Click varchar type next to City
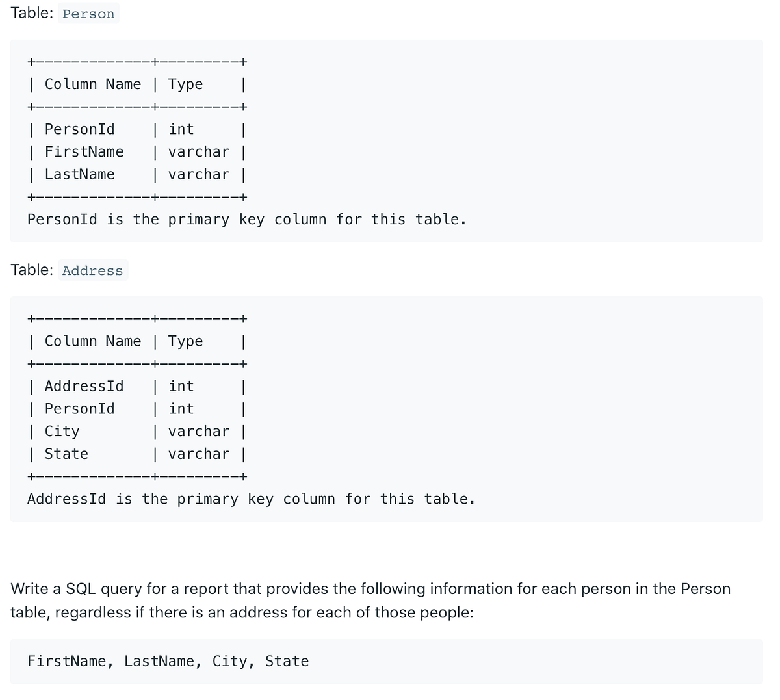This screenshot has height=700, width=780. point(198,432)
